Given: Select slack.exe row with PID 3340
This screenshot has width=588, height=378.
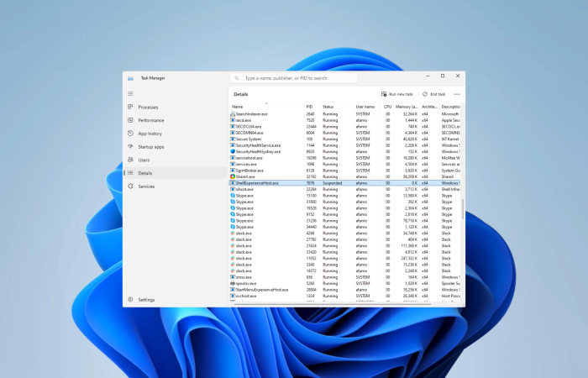Looking at the screenshot, I should tap(344, 265).
